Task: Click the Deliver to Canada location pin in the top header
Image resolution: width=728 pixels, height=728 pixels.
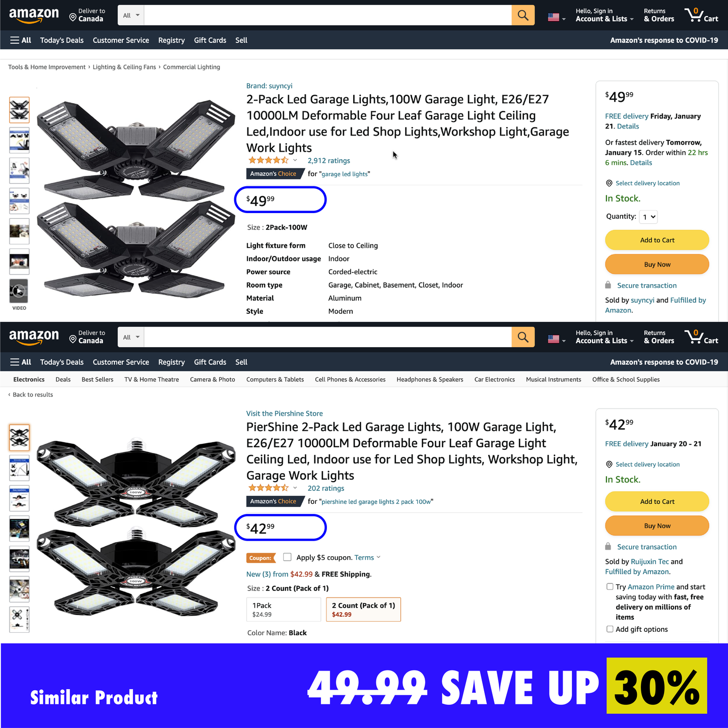Action: coord(73,18)
